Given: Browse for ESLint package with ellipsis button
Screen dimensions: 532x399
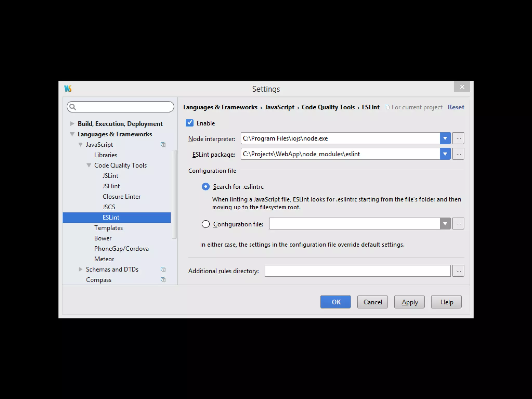Looking at the screenshot, I should [x=458, y=154].
